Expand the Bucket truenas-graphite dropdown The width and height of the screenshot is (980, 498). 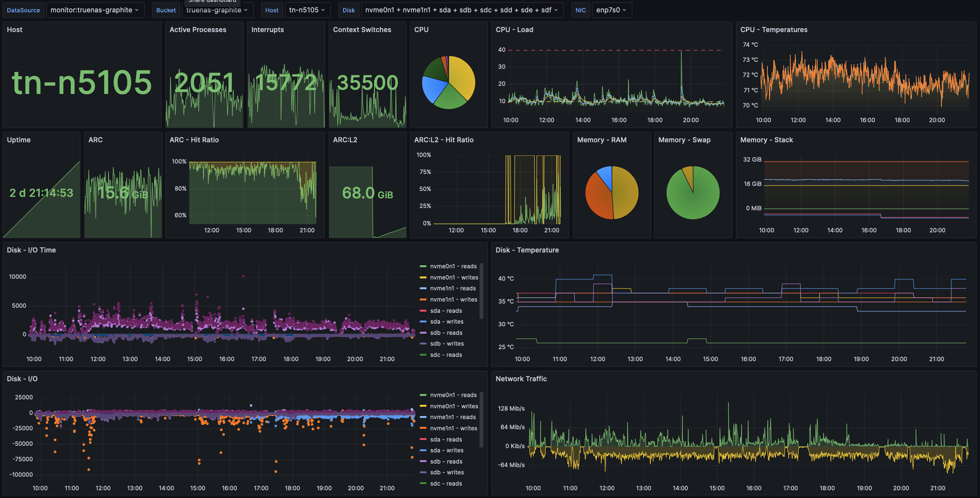[217, 10]
